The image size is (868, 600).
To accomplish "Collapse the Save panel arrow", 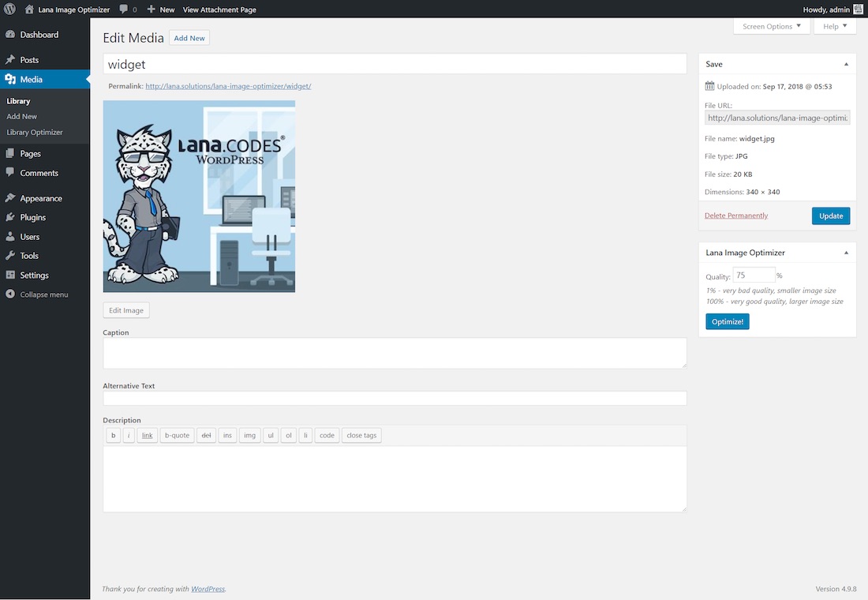I will click(846, 64).
